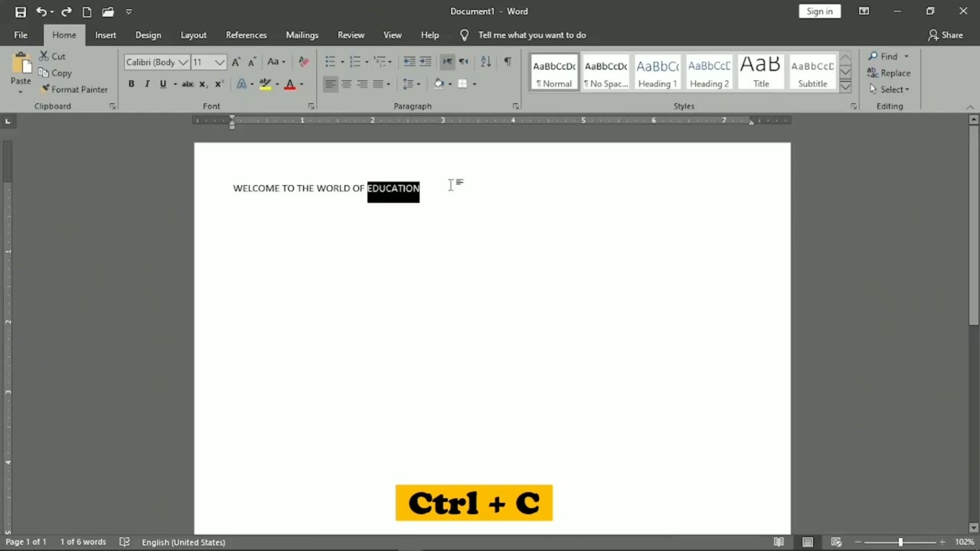Toggle Justify alignment
Screen dimensions: 980x551
[378, 84]
